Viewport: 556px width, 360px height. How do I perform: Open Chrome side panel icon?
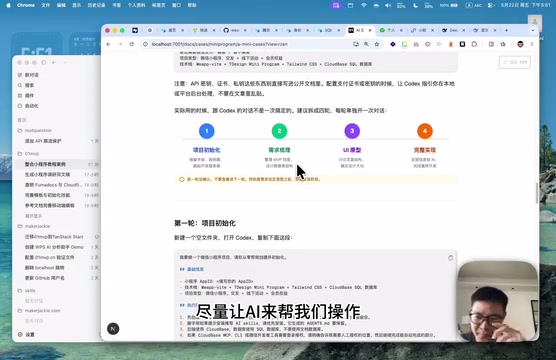[x=491, y=44]
